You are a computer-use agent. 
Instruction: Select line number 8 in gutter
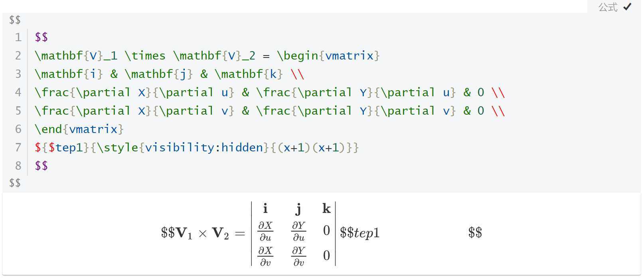[x=18, y=166]
